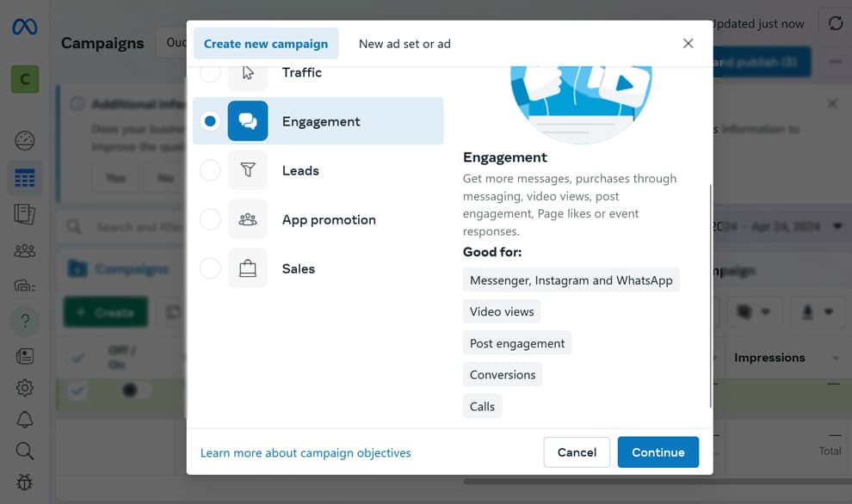This screenshot has width=852, height=504.
Task: Open the green C account avatar
Action: 25,79
